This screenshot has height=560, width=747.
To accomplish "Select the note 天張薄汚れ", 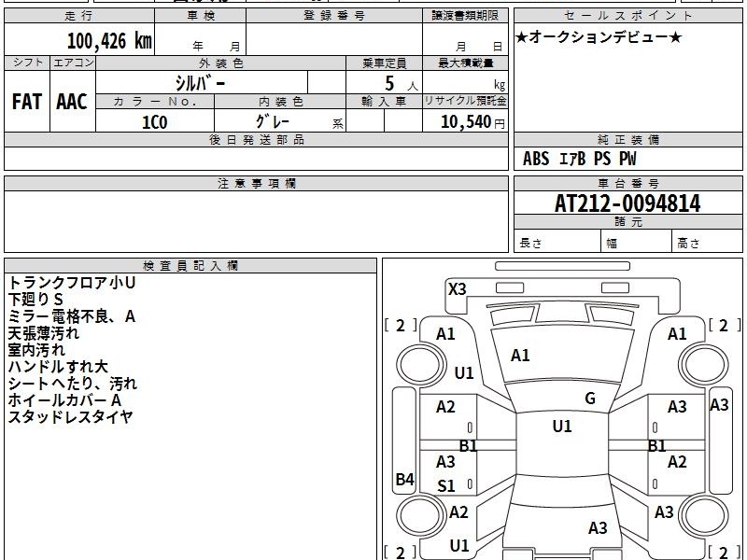I will 43,333.
